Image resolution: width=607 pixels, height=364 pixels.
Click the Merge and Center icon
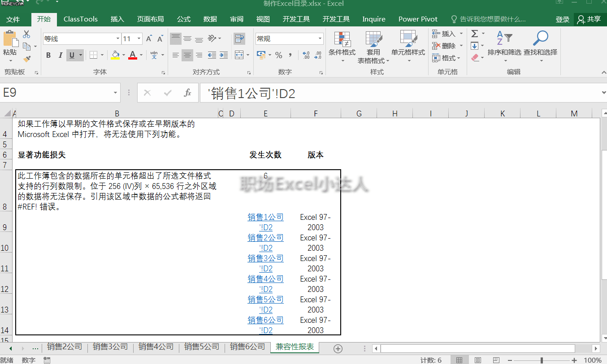(239, 55)
